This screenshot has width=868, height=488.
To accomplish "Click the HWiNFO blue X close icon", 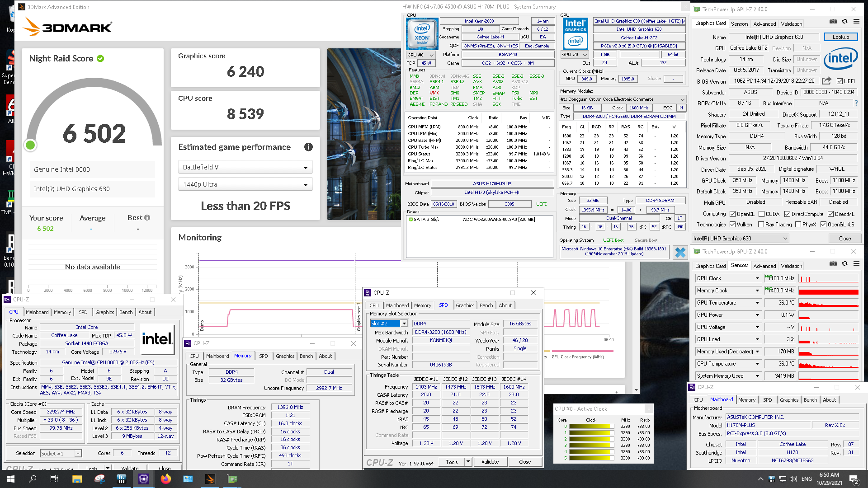I will [x=680, y=252].
